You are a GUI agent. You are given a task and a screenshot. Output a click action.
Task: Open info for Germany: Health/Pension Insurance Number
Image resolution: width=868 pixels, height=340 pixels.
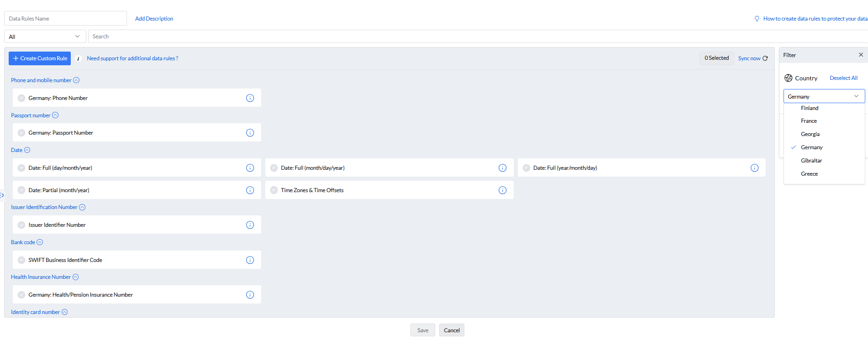click(250, 295)
